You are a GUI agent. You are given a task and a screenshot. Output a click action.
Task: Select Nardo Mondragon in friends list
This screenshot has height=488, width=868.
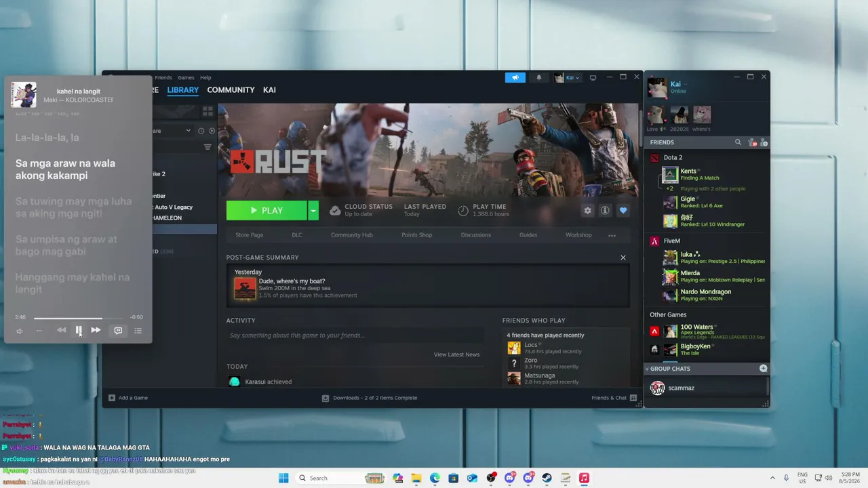(x=713, y=295)
